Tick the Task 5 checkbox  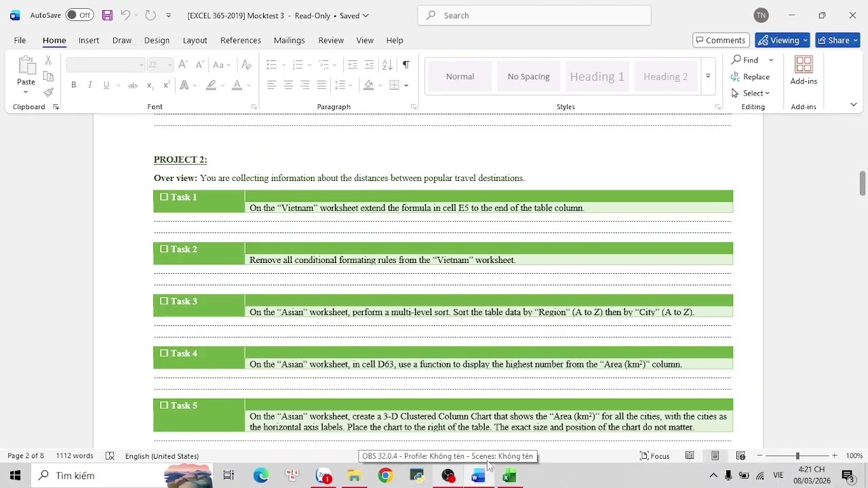[x=164, y=405]
